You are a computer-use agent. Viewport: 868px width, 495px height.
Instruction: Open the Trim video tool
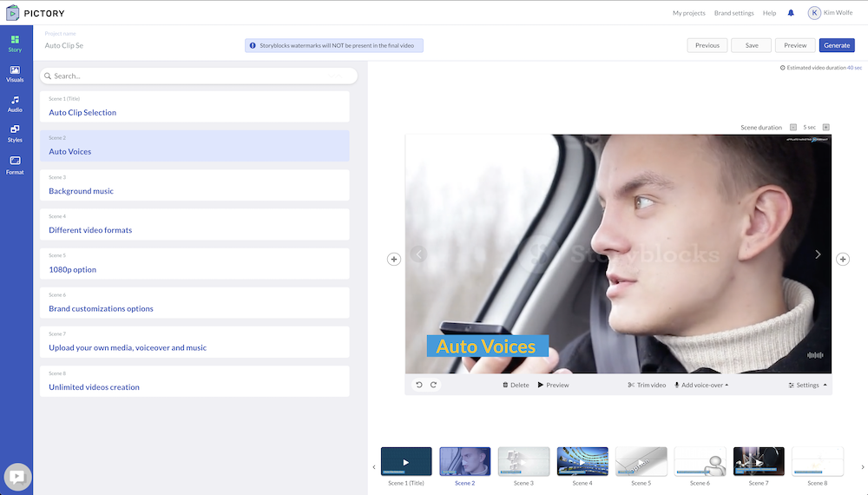647,385
